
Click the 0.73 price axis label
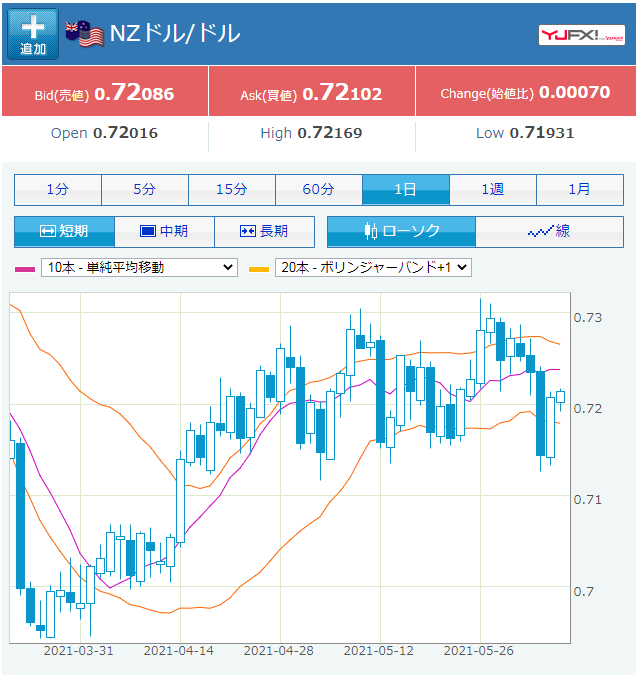click(x=588, y=318)
